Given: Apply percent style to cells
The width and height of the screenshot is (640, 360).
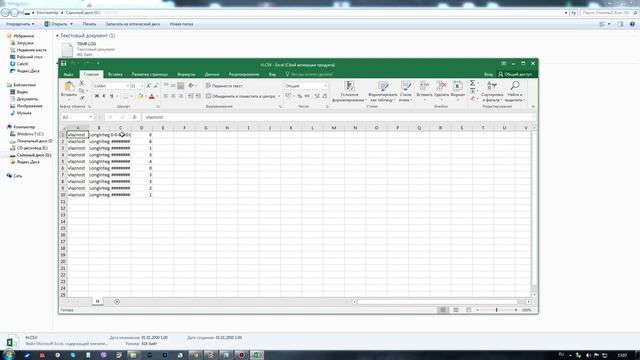Looking at the screenshot, I should pyautogui.click(x=300, y=96).
